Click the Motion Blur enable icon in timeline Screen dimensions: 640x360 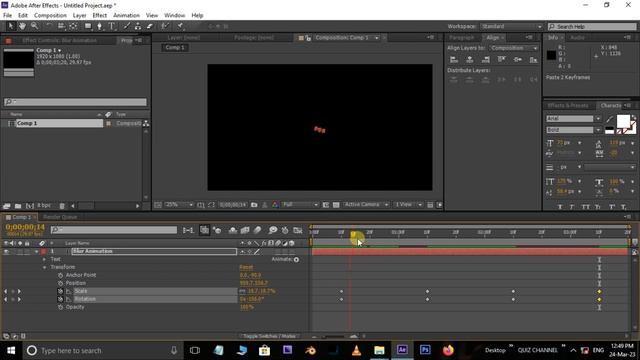pos(257,230)
